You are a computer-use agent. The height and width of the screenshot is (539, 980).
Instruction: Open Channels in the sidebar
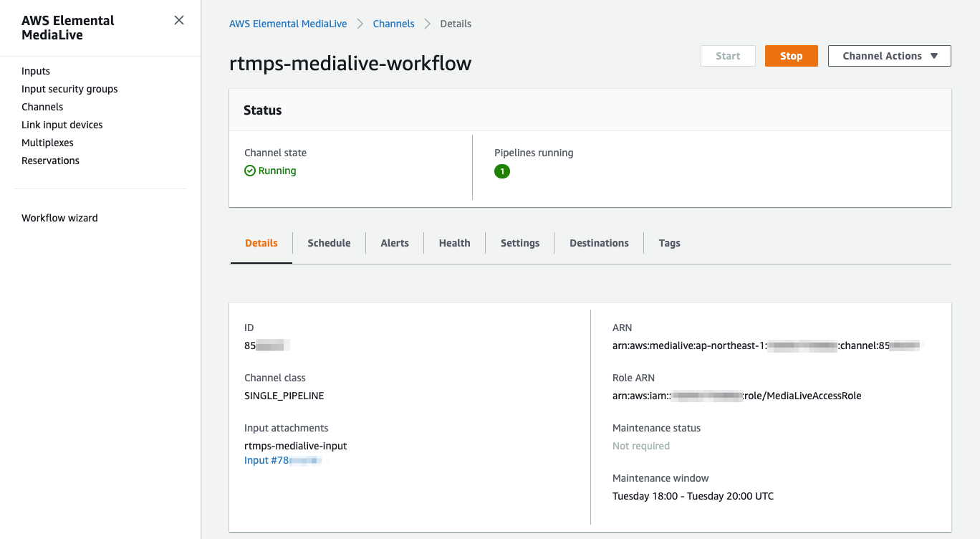[x=42, y=107]
